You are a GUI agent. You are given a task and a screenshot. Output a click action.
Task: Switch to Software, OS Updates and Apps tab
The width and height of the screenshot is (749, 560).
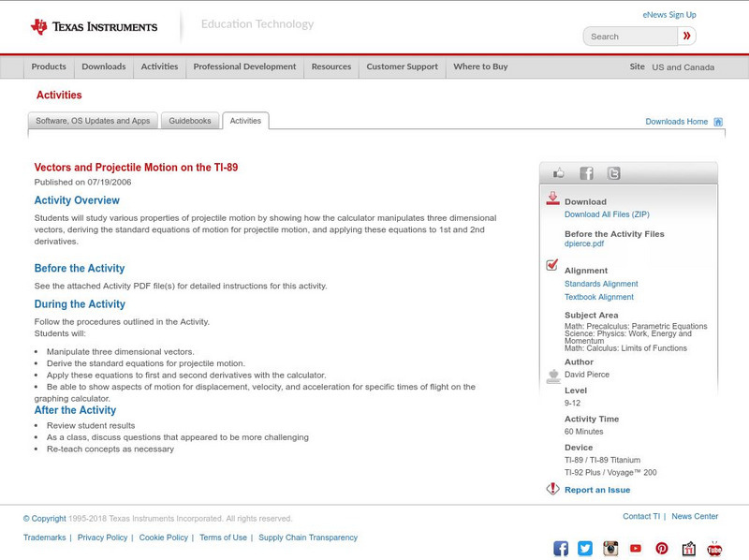point(93,121)
